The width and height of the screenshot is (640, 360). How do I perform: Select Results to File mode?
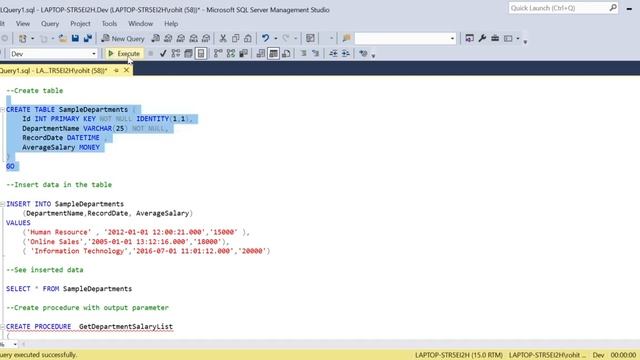[286, 53]
